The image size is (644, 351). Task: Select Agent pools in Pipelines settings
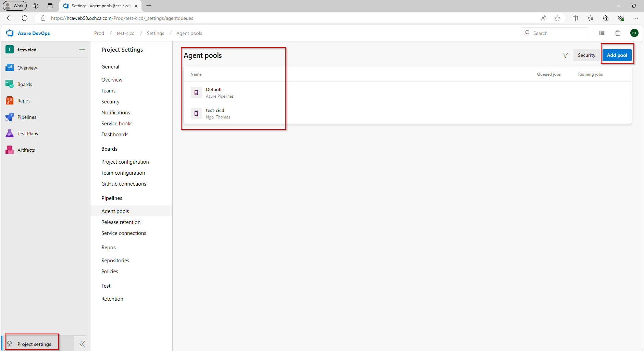[x=132, y=211]
